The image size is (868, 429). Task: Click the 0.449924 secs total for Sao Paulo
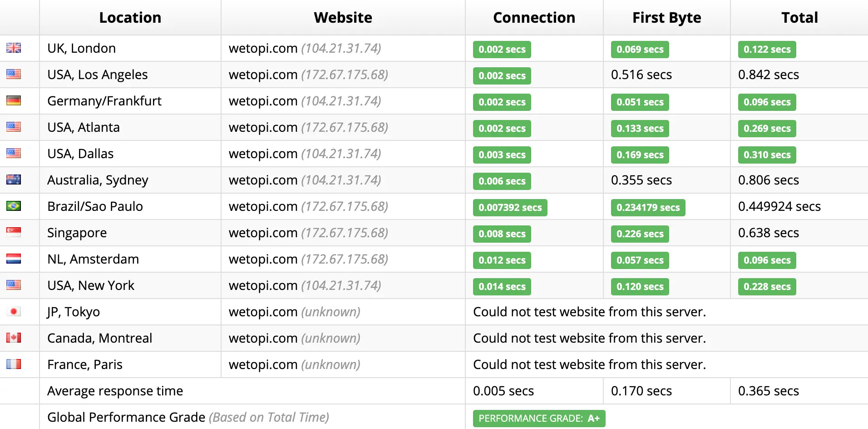click(x=779, y=206)
